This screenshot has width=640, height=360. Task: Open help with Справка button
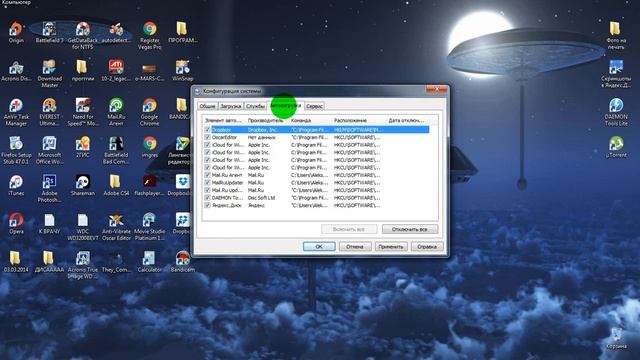[427, 247]
